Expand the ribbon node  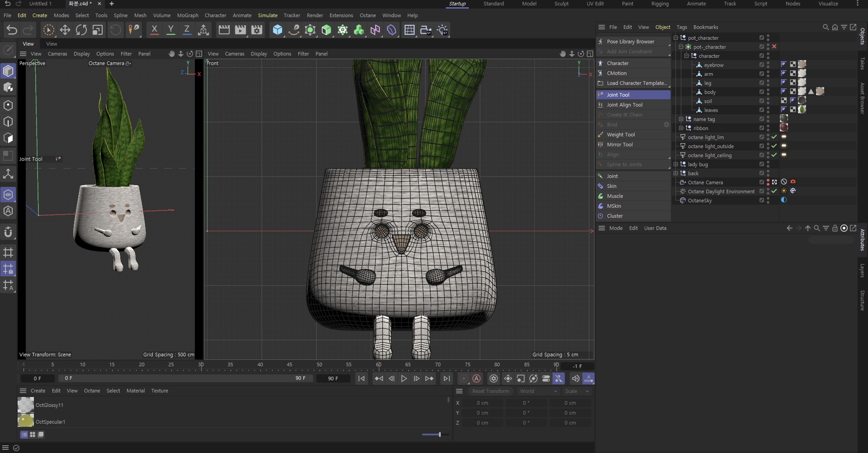[x=681, y=128]
